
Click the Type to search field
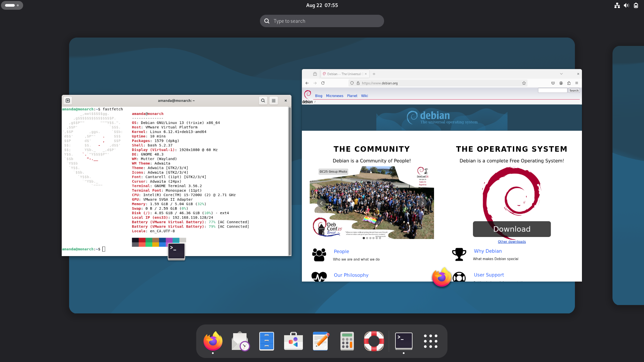point(322,21)
